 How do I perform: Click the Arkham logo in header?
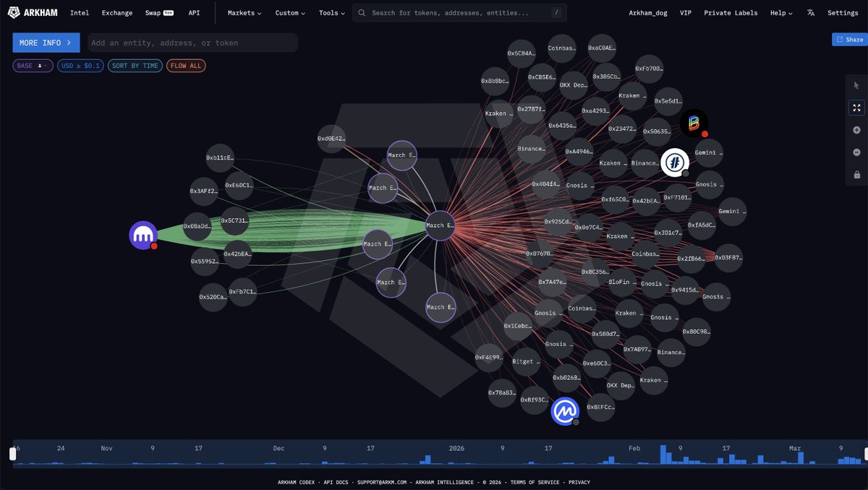(x=34, y=13)
